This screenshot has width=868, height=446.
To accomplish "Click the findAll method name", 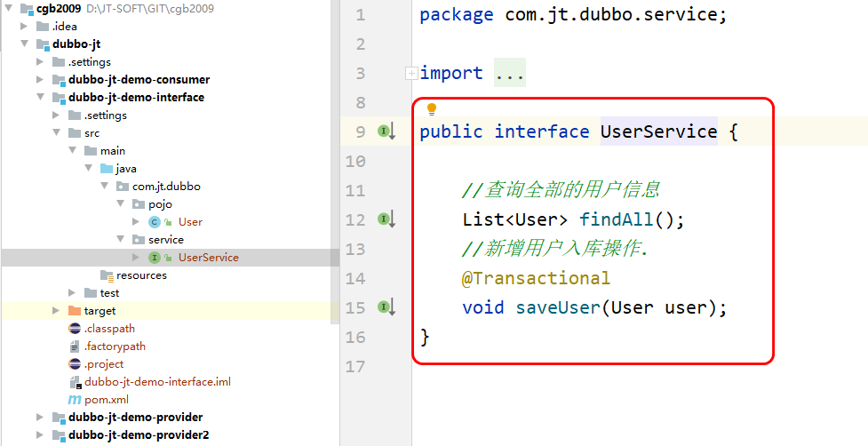I will click(x=617, y=219).
